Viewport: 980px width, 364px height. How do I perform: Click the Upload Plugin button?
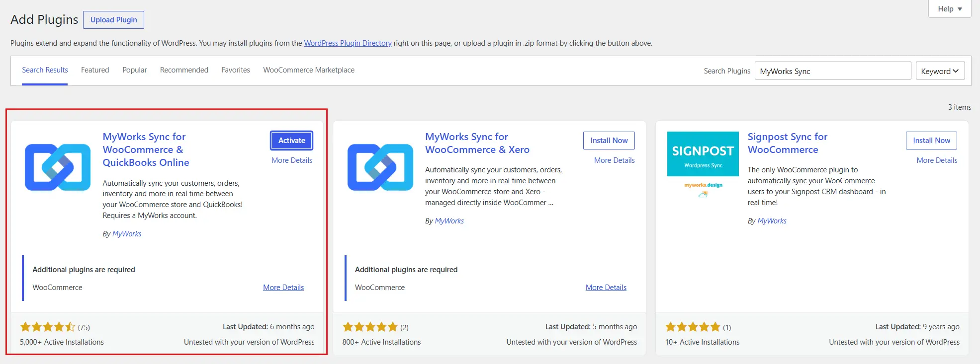point(114,20)
